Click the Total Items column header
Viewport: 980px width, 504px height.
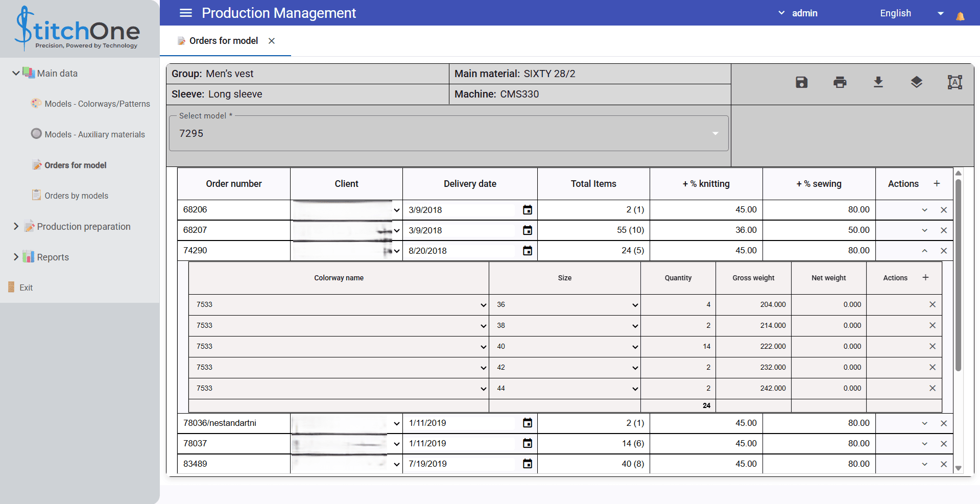click(593, 184)
